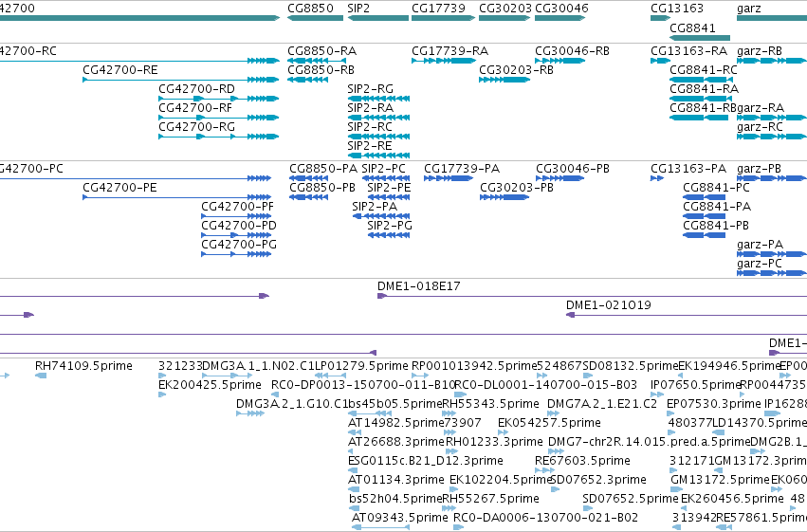Select transcript CG42700-RG

pos(219,137)
